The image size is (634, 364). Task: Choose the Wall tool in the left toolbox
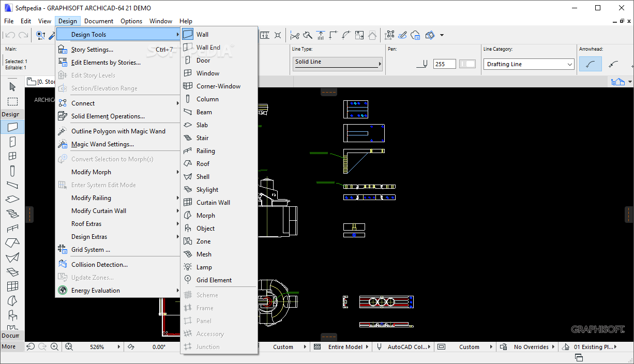(12, 127)
